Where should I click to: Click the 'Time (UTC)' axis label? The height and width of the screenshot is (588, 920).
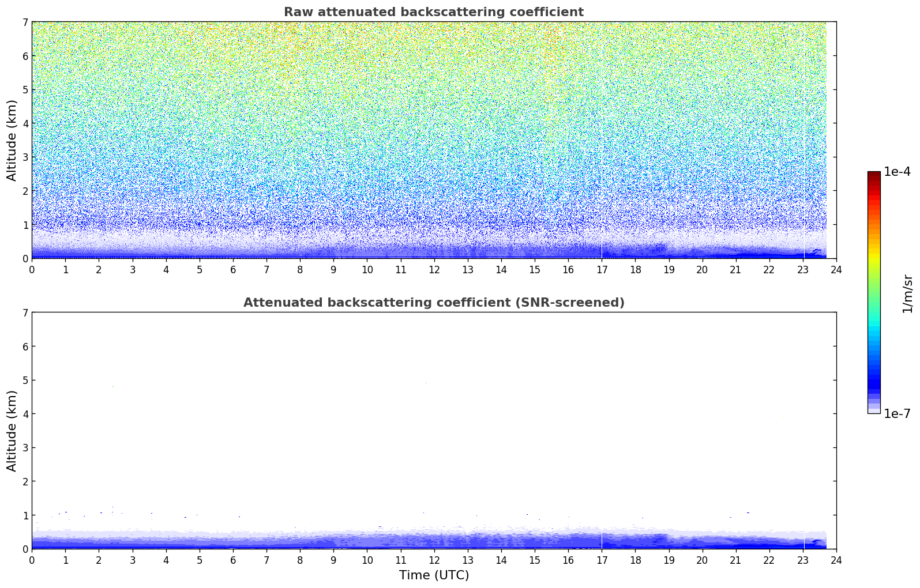coord(434,575)
